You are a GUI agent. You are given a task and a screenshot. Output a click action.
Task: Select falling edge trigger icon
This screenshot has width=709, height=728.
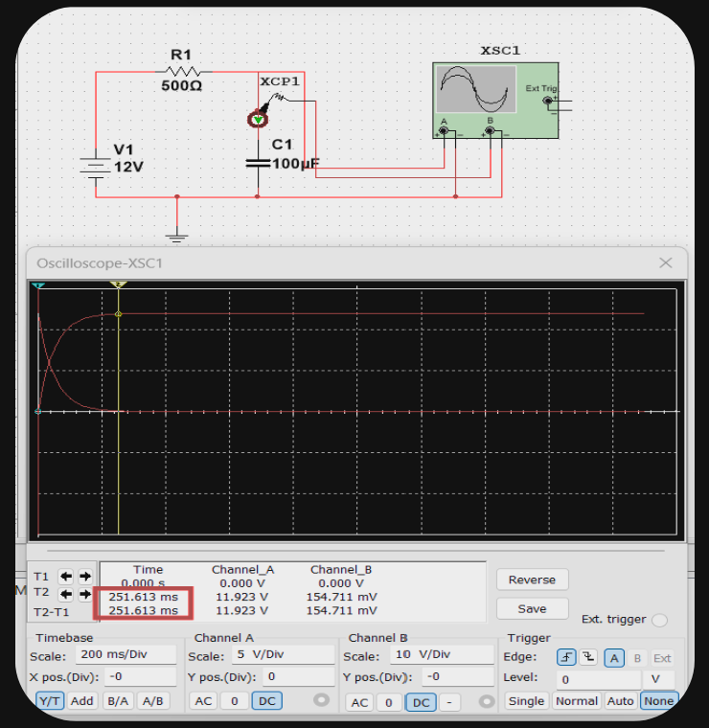587,658
